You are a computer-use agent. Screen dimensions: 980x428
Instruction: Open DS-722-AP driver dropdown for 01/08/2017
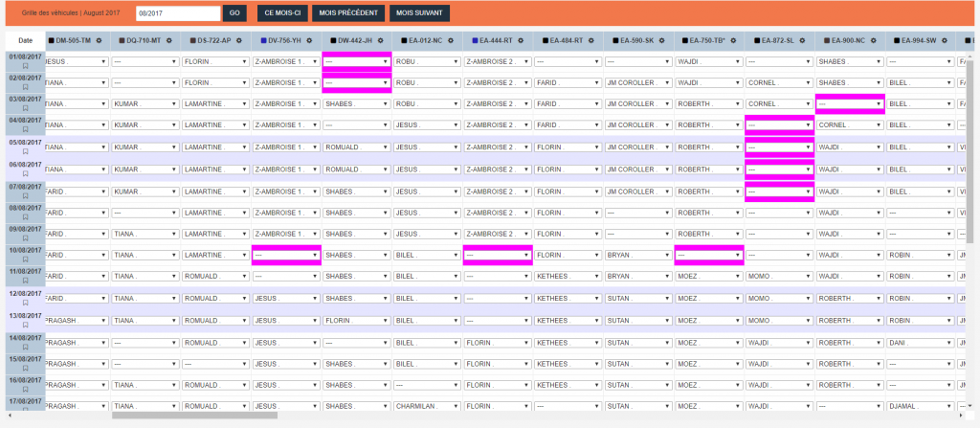[214, 61]
